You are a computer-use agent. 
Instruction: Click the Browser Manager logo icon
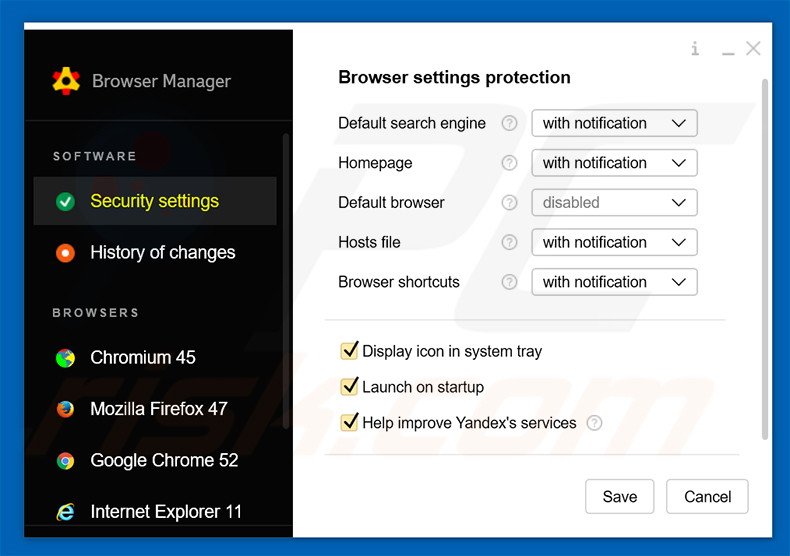[66, 81]
